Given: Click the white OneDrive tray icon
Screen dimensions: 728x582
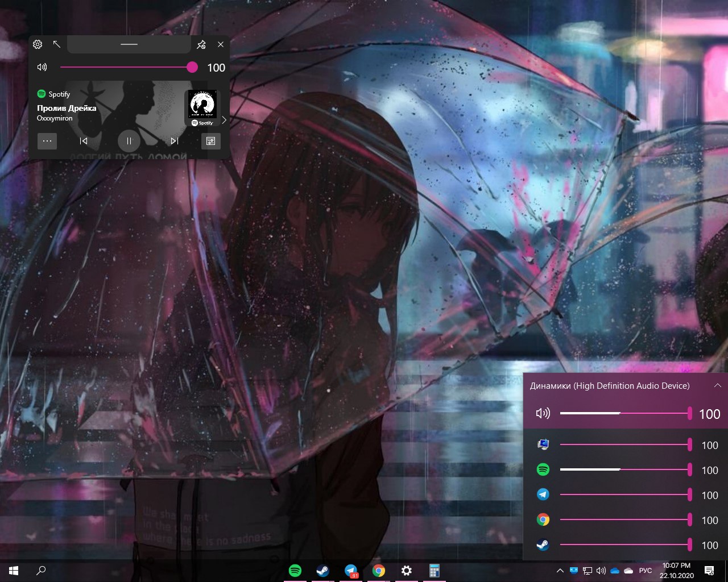Looking at the screenshot, I should pos(628,571).
